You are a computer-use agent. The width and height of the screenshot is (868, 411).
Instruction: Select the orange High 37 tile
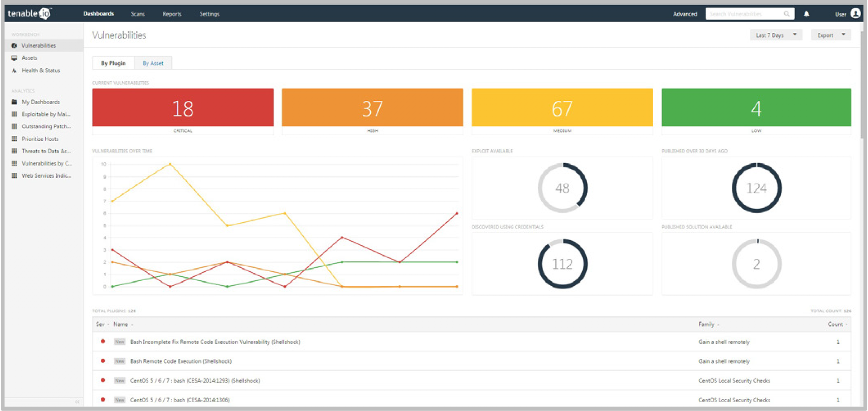click(372, 108)
